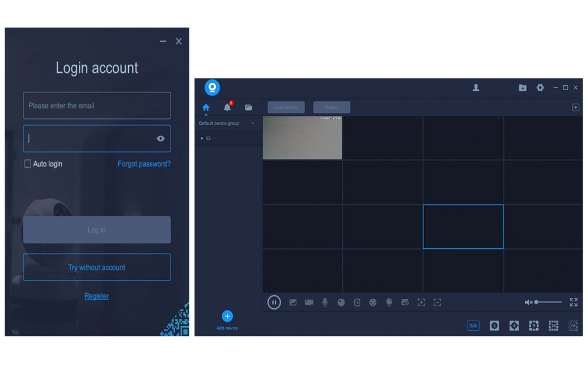Click the volume slider track
This screenshot has width=588, height=373.
coord(549,302)
